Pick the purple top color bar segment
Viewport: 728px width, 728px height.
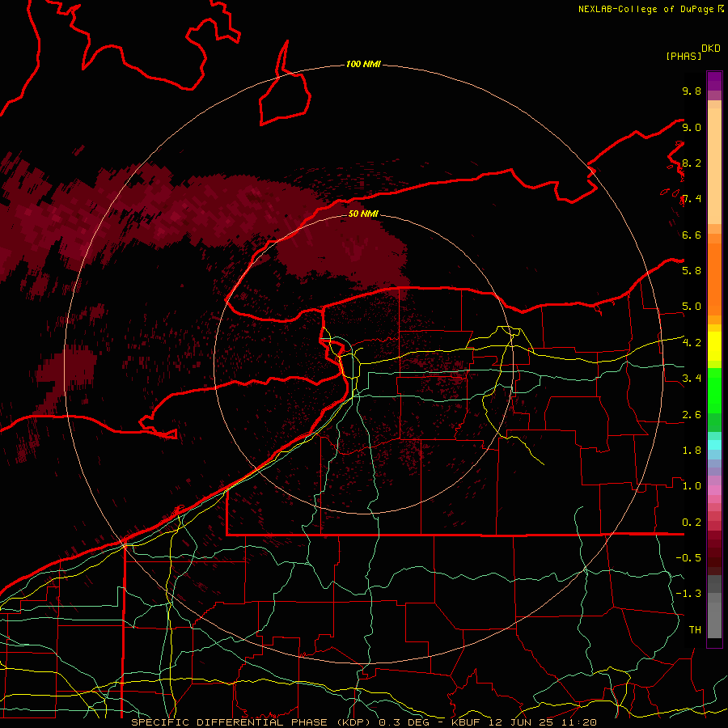tap(714, 81)
